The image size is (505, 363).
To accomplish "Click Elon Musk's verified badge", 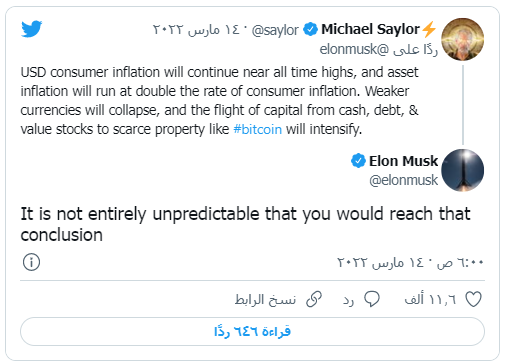I will coord(358,161).
